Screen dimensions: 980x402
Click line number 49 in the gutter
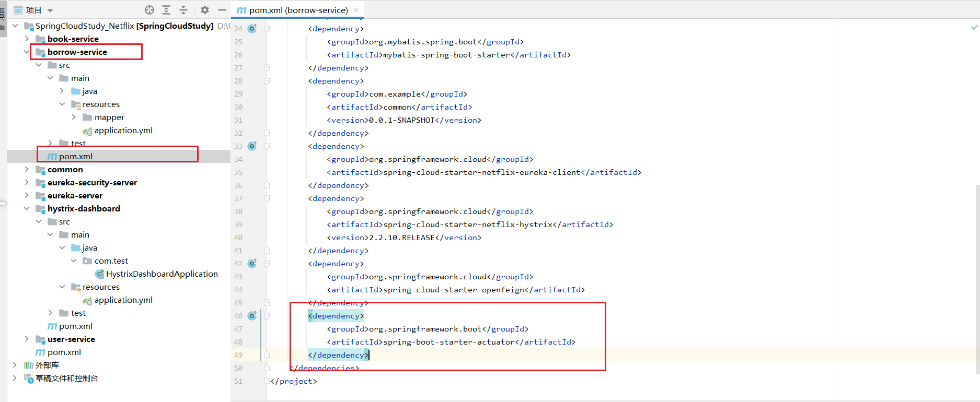238,355
